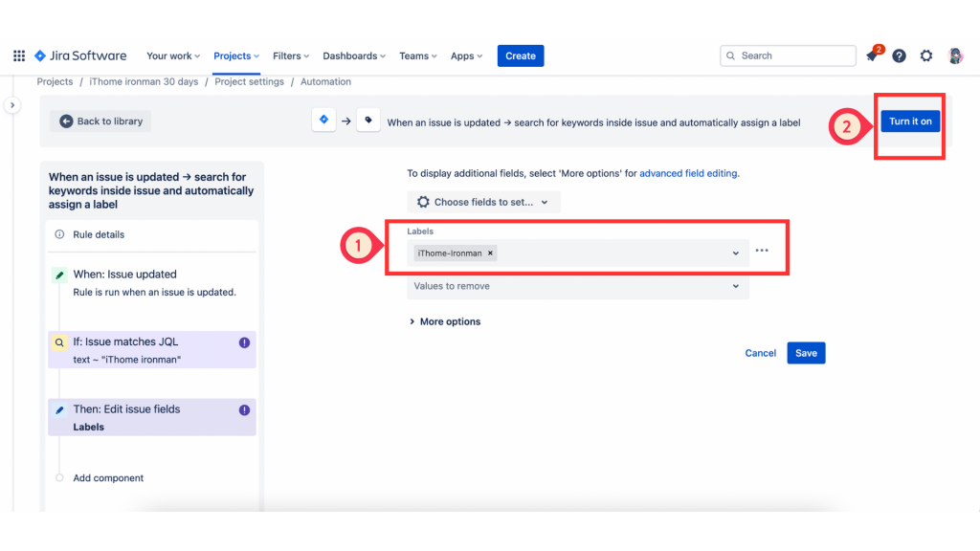Open Choose fields to set dropdown

[483, 202]
